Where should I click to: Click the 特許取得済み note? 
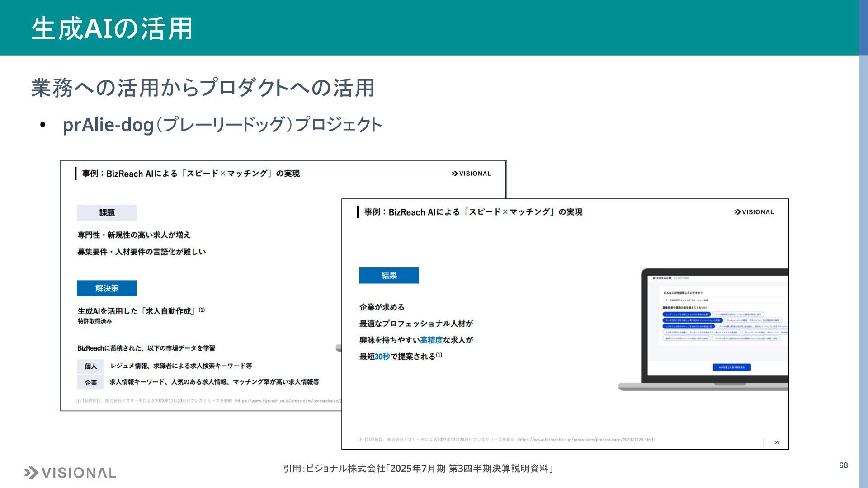[94, 321]
